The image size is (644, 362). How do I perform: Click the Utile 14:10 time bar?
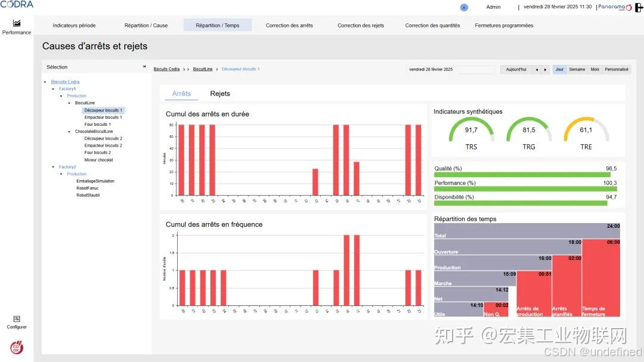tap(459, 310)
